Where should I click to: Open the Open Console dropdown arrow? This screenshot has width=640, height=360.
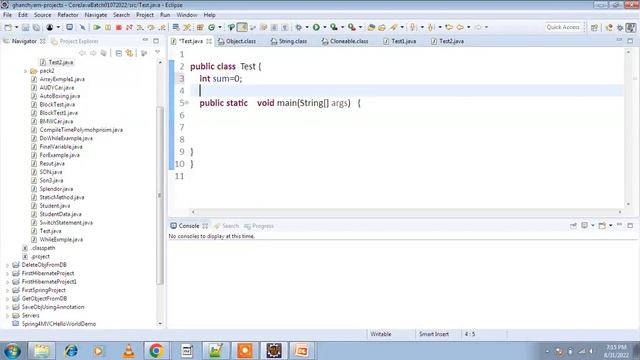click(x=611, y=225)
